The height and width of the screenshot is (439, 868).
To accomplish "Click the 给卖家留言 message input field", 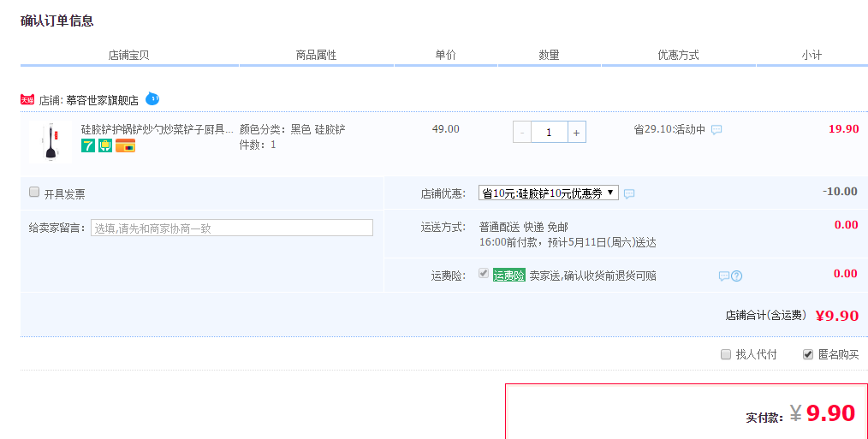I will coord(231,228).
